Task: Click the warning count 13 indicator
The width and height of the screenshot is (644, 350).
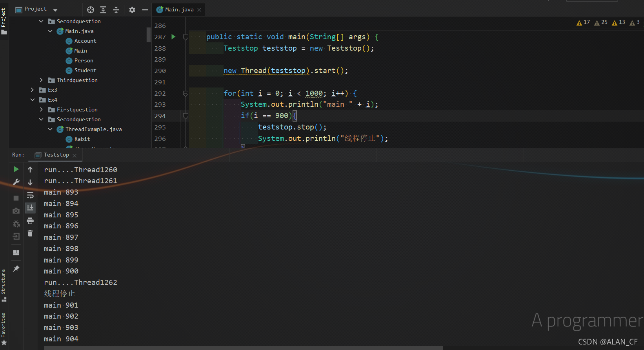Action: [619, 22]
